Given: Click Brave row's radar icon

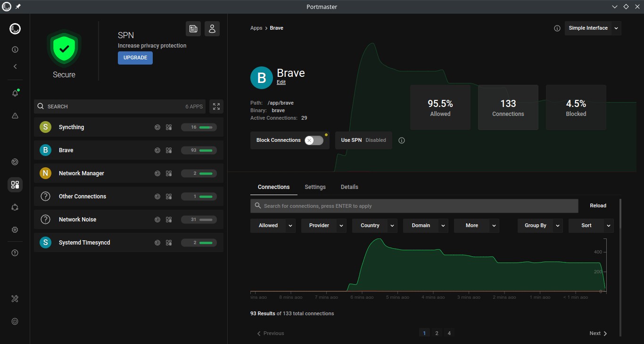Looking at the screenshot, I should pos(157,150).
